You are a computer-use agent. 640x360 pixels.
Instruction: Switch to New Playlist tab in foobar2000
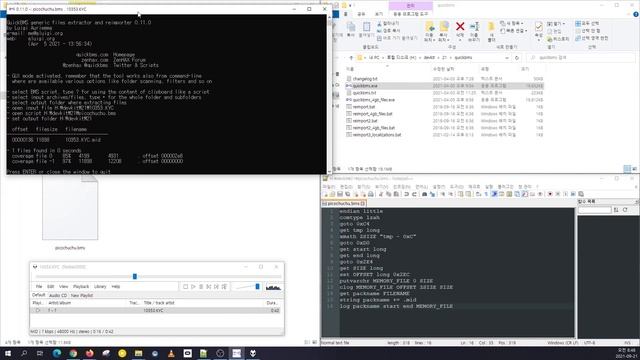[82, 295]
